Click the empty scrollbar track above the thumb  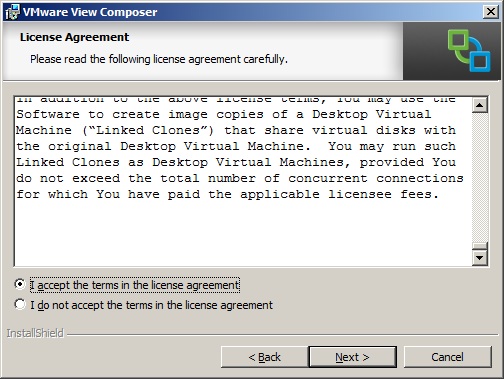pyautogui.click(x=480, y=177)
